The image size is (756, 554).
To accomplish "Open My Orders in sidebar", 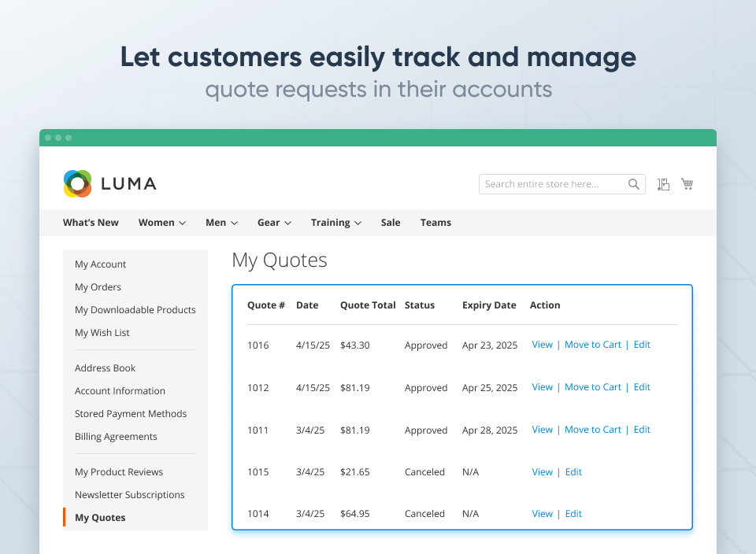I will point(98,287).
